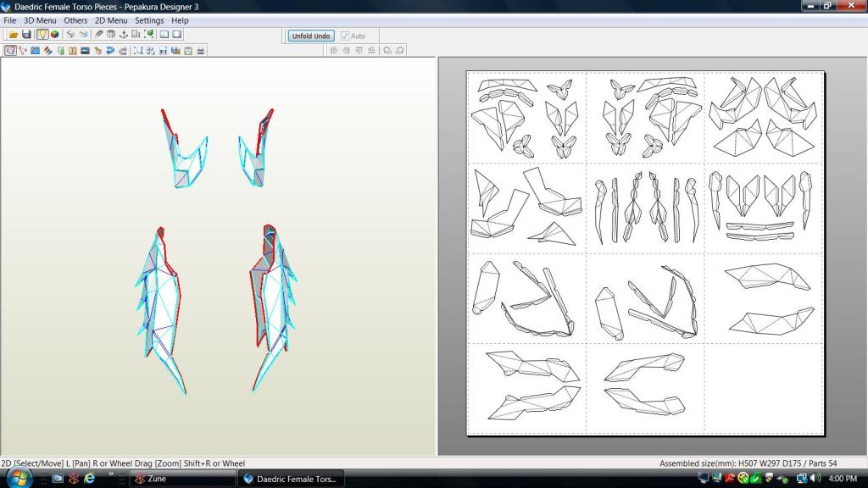Click the align left icon
This screenshot has height=488, width=868.
[333, 50]
